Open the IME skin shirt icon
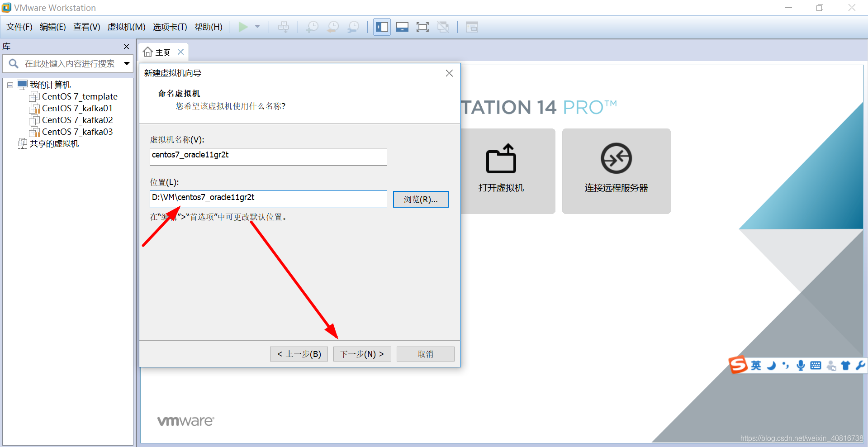 click(845, 366)
